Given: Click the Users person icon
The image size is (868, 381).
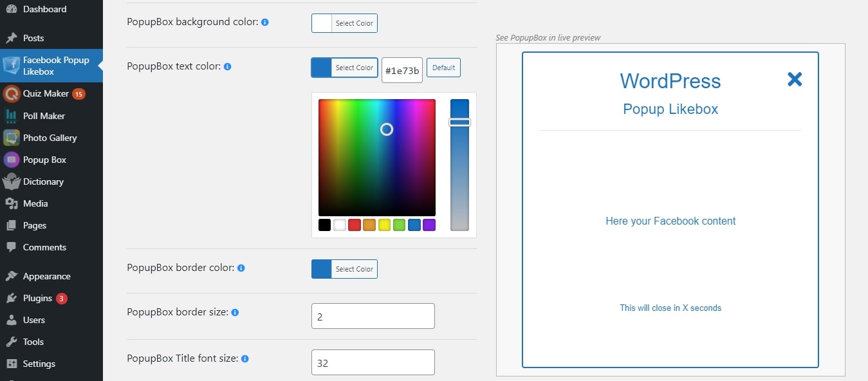Looking at the screenshot, I should tap(12, 320).
